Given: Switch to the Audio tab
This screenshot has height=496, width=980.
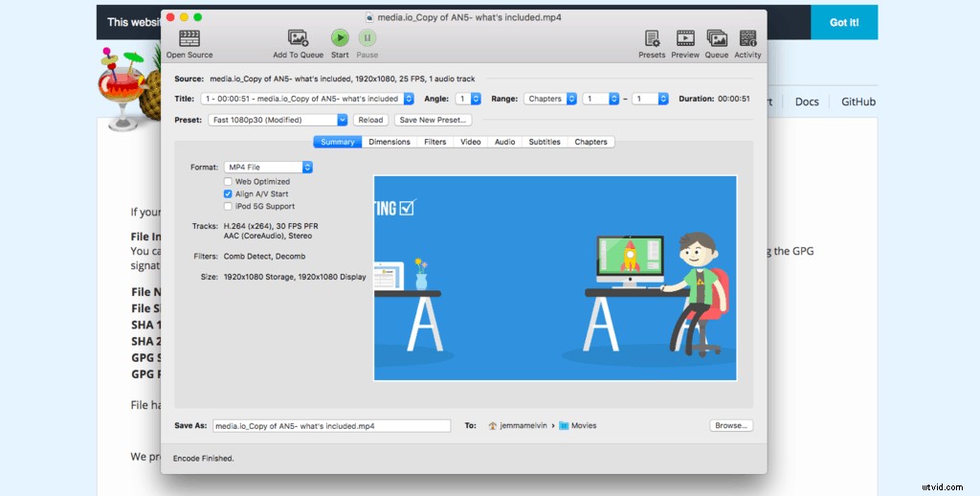Looking at the screenshot, I should tap(505, 142).
